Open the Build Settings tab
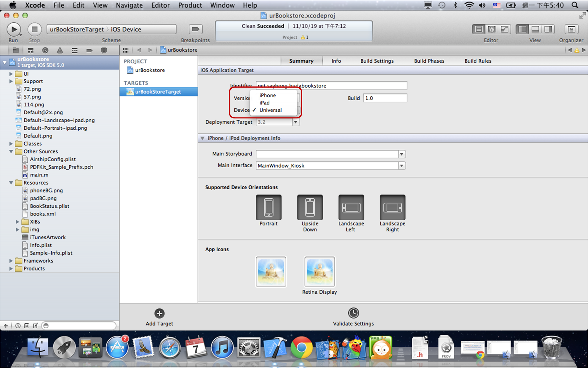The height and width of the screenshot is (368, 588). pyautogui.click(x=377, y=61)
